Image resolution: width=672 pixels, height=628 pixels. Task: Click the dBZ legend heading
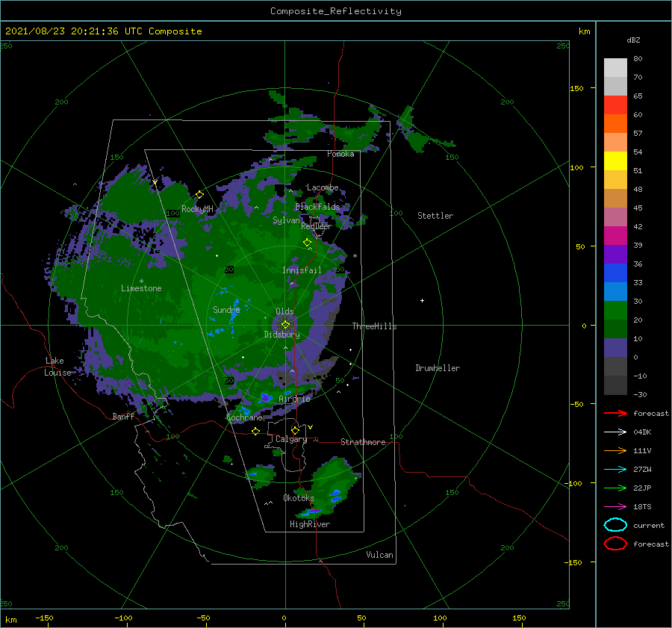tap(633, 40)
